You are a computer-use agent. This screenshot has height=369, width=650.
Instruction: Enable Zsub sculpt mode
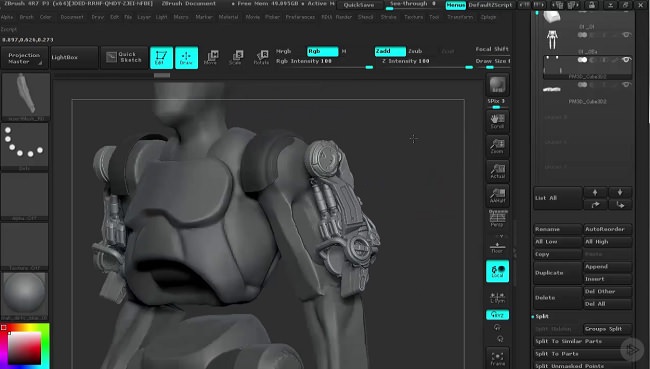click(415, 51)
